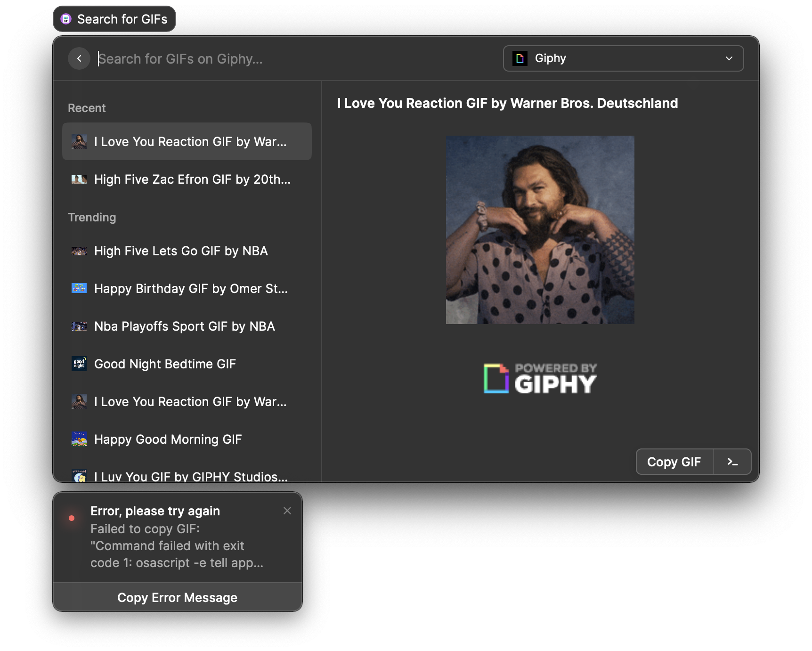Click the red error indicator dot

pos(72,518)
